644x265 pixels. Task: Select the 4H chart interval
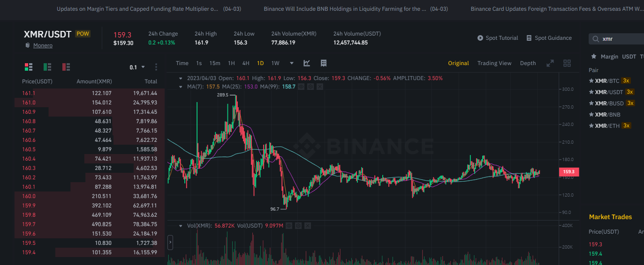click(246, 63)
